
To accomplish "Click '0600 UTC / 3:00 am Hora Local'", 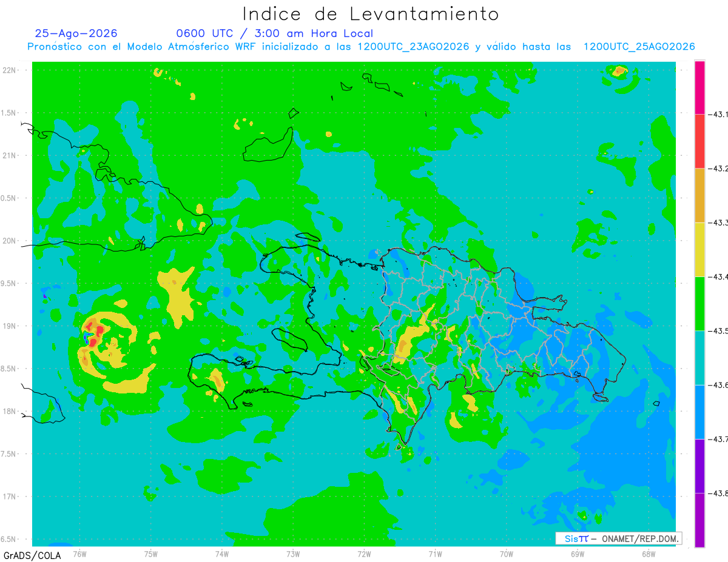I will pos(275,34).
